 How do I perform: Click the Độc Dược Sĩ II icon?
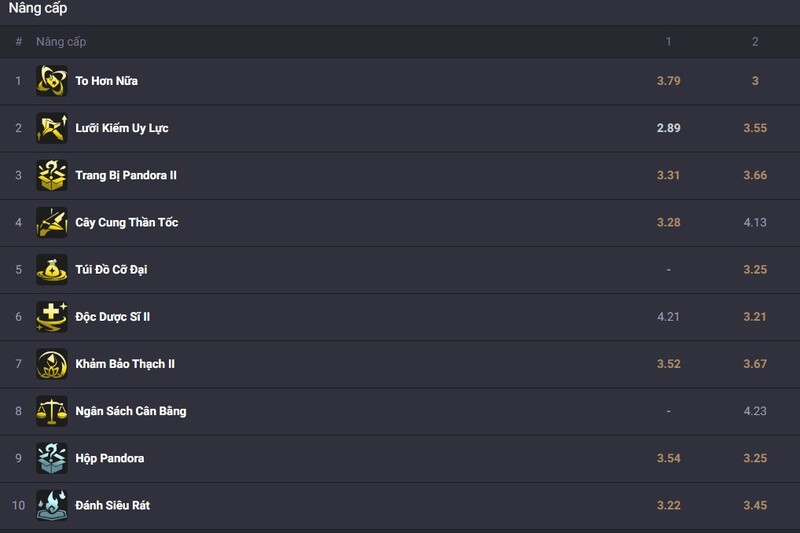[x=52, y=316]
